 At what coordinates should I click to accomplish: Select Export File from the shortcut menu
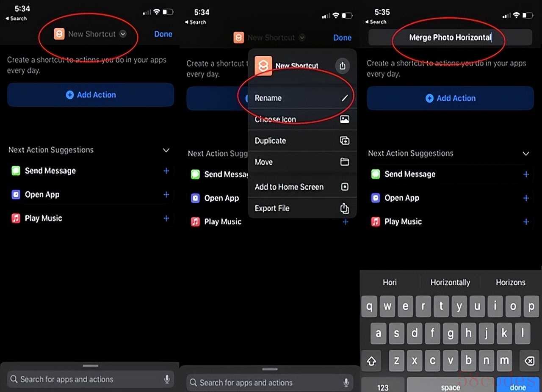302,208
